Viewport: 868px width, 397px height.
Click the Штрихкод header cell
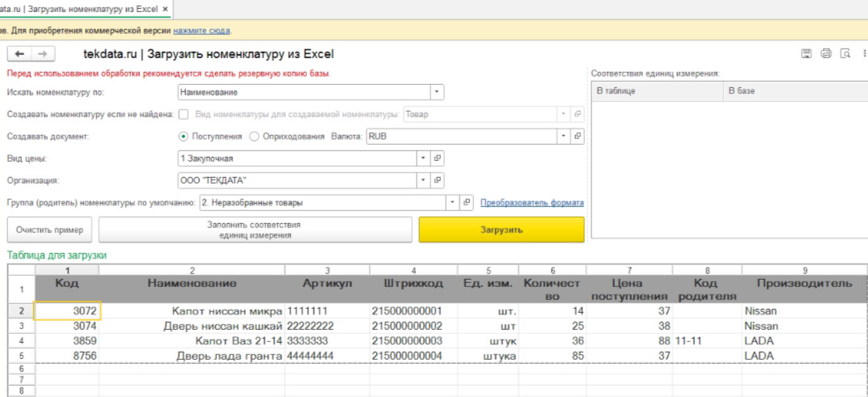(x=413, y=289)
